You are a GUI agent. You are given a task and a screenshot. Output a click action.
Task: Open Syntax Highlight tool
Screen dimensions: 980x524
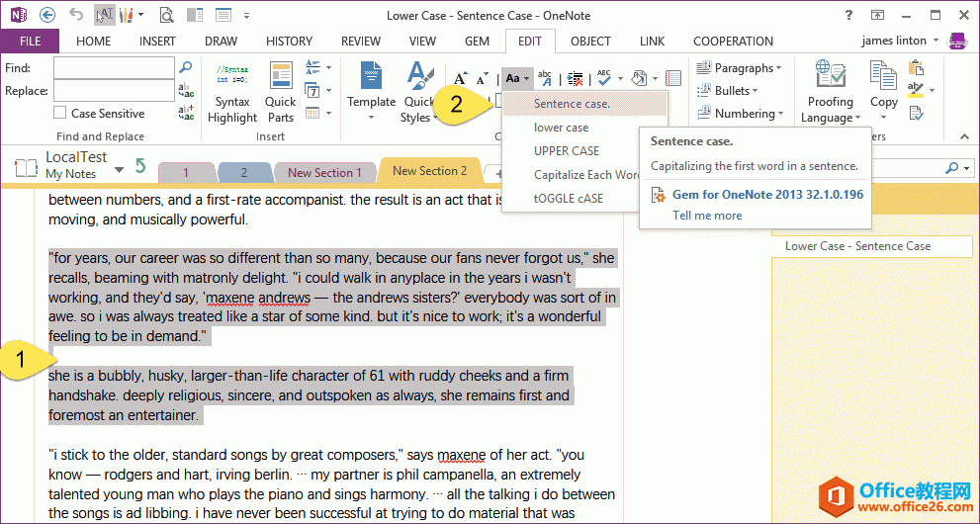coord(232,93)
